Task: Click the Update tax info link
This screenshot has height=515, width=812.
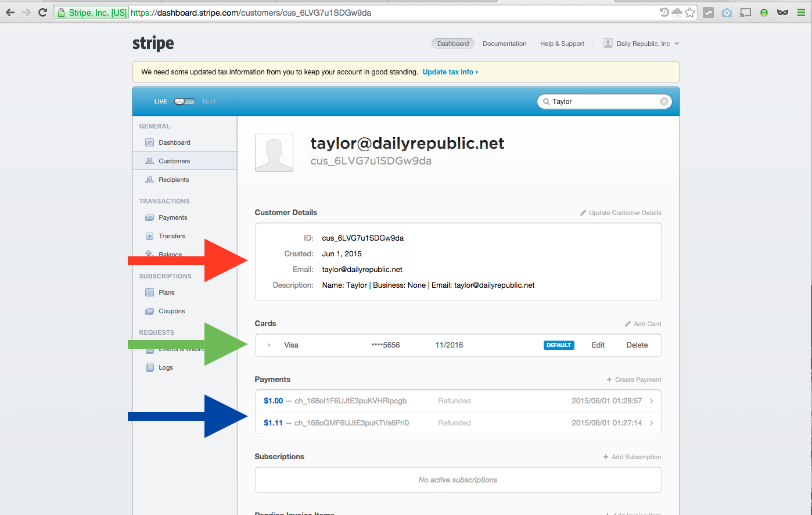Action: pyautogui.click(x=450, y=72)
